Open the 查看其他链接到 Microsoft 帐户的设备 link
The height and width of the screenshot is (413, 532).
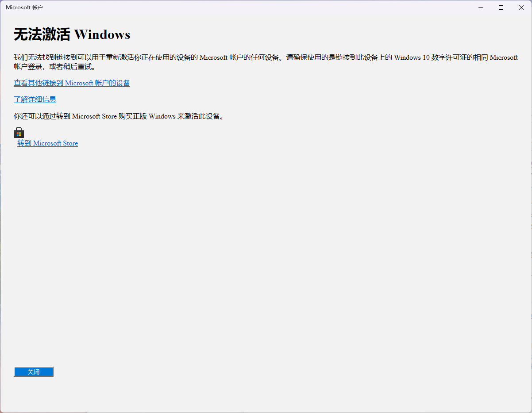coord(72,83)
